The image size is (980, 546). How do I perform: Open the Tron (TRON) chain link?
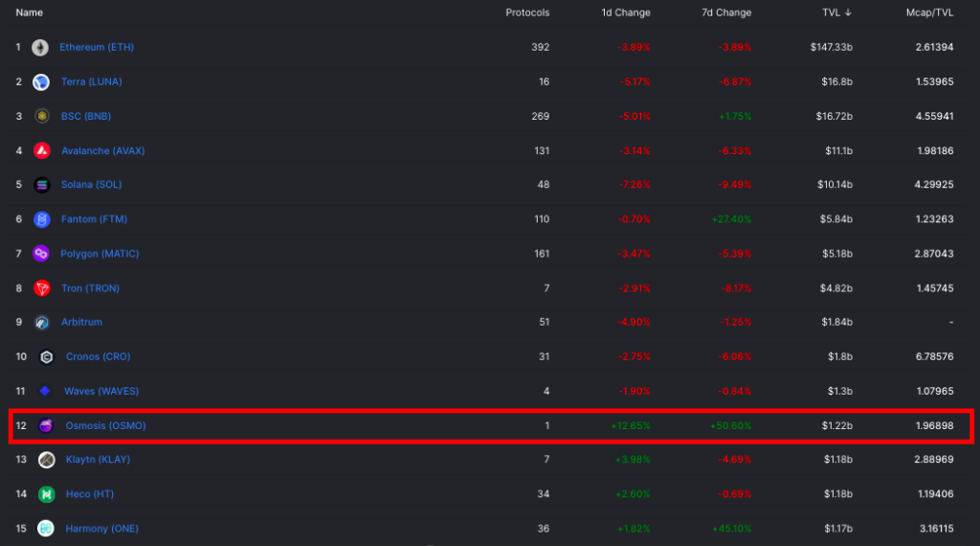pos(91,288)
